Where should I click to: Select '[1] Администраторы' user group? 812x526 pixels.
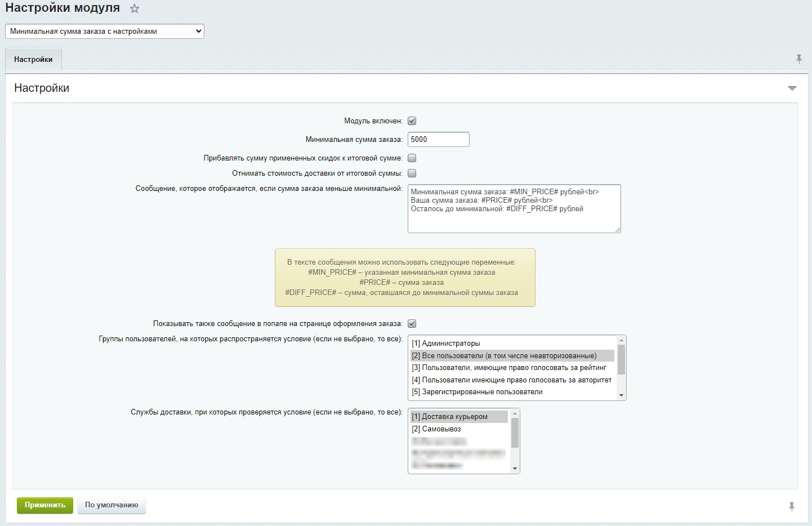(446, 344)
